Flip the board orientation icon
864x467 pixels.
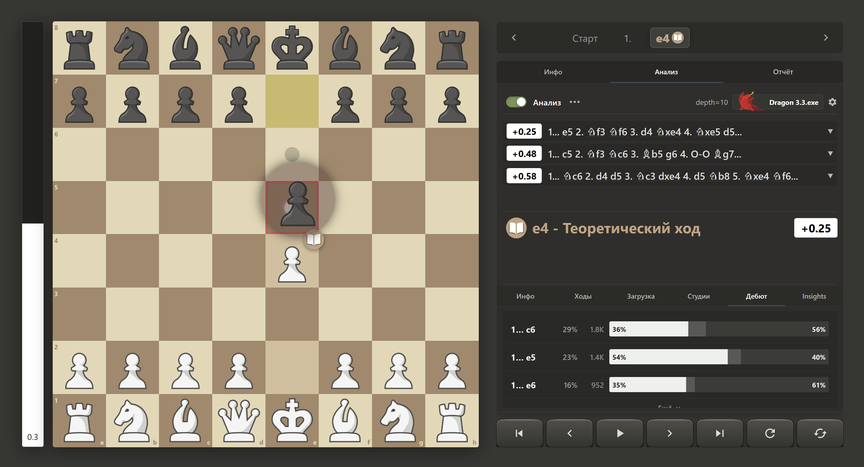coord(820,433)
